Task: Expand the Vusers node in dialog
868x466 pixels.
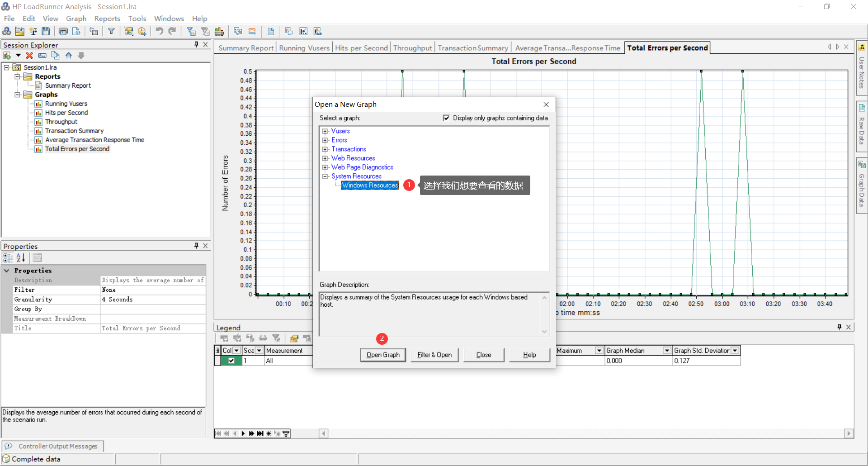Action: point(325,131)
